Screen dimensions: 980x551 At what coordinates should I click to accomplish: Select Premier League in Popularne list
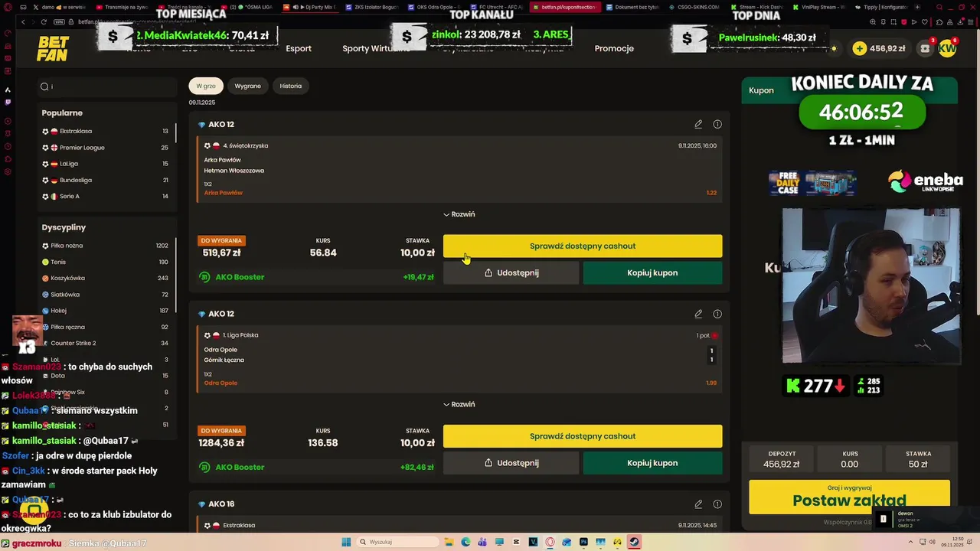coord(105,148)
